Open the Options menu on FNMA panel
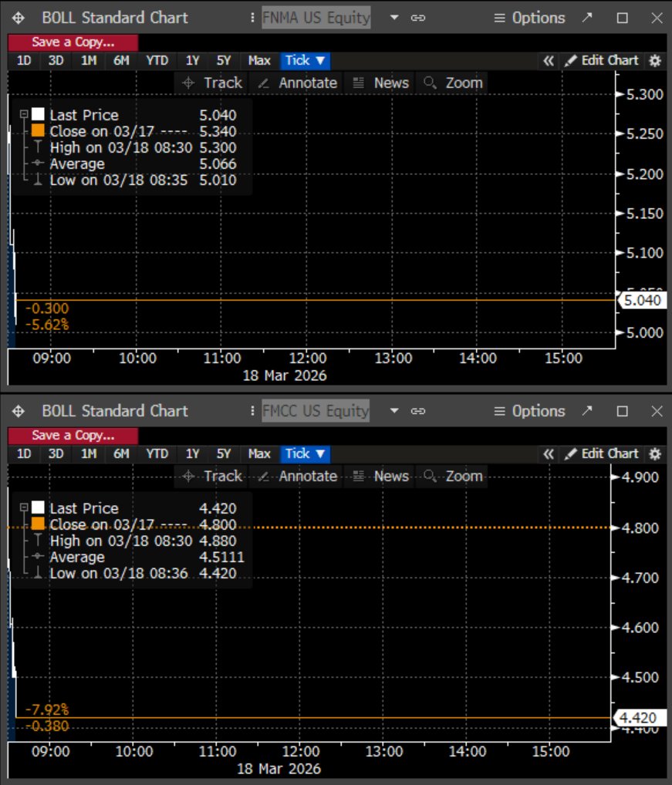The width and height of the screenshot is (672, 785). (538, 17)
